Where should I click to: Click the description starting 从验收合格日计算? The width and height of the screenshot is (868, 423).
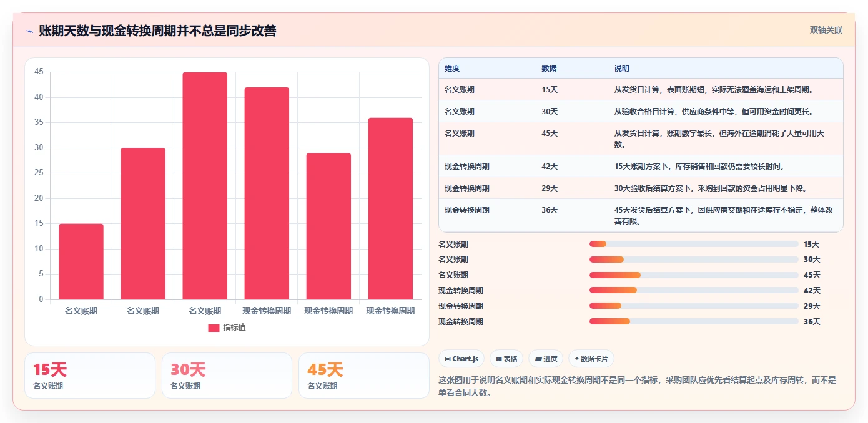pyautogui.click(x=714, y=112)
